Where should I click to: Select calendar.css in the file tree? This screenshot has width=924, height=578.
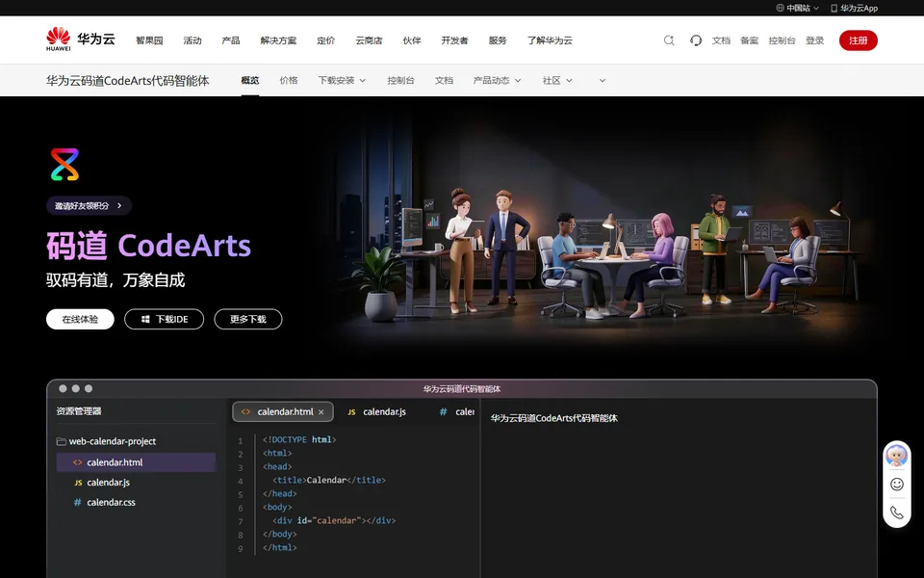coord(111,503)
